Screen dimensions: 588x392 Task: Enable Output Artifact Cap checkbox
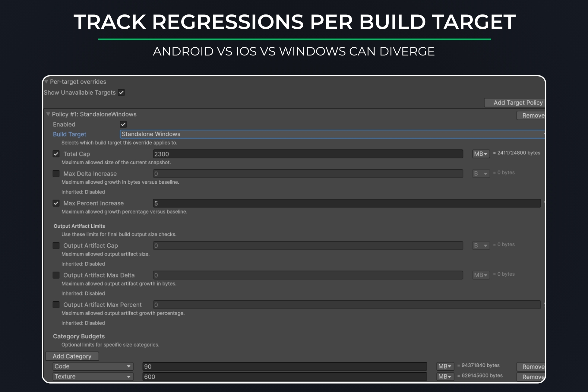[56, 245]
